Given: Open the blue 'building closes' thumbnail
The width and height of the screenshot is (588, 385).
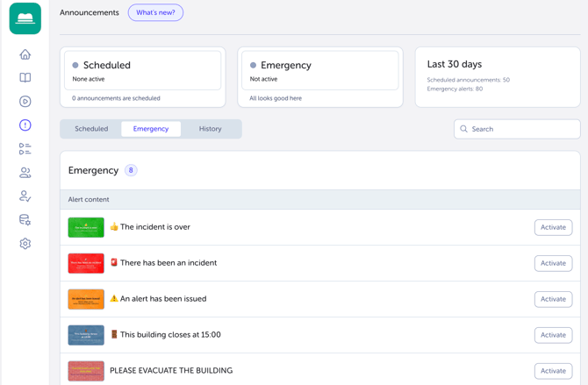Looking at the screenshot, I should pos(86,335).
